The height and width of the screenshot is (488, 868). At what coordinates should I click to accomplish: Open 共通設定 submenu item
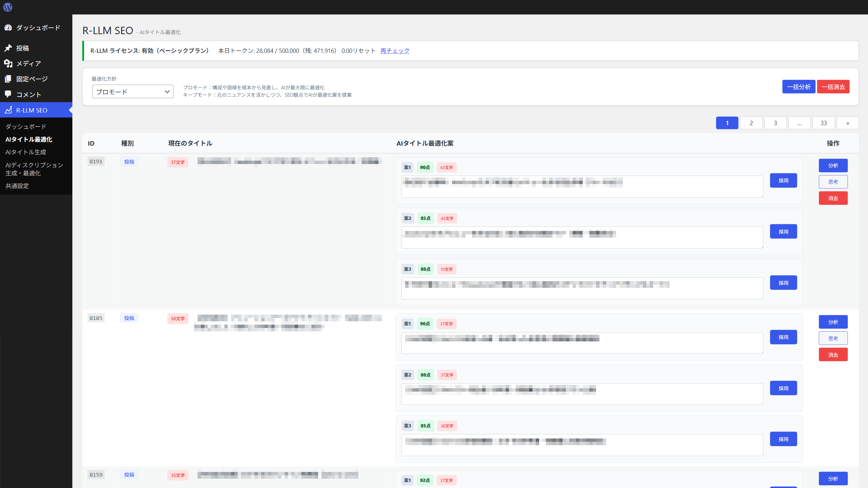pos(17,186)
